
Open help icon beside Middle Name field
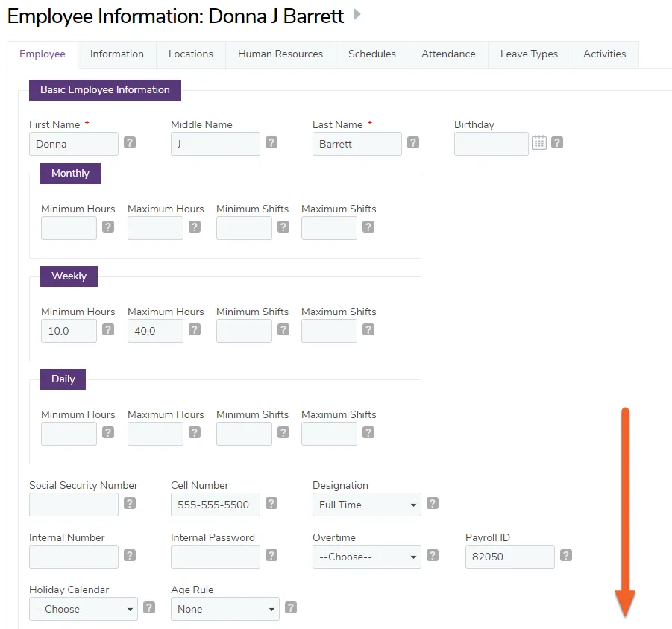click(x=271, y=142)
